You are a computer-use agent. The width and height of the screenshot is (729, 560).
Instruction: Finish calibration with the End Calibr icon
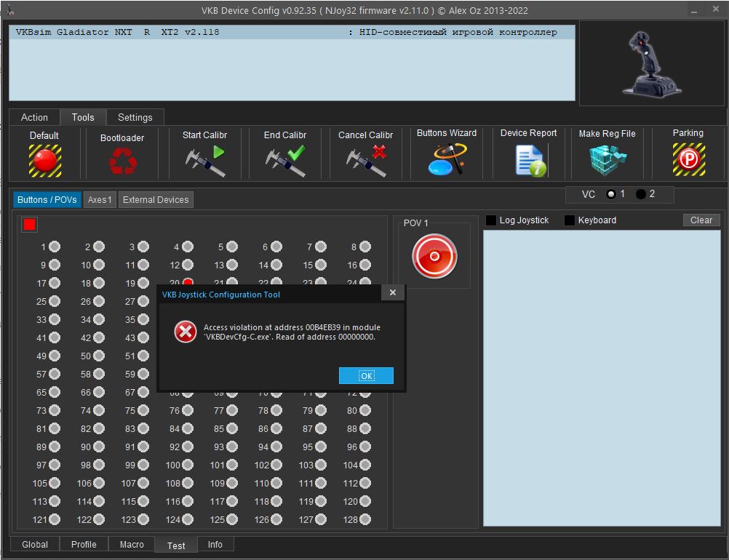pyautogui.click(x=285, y=161)
